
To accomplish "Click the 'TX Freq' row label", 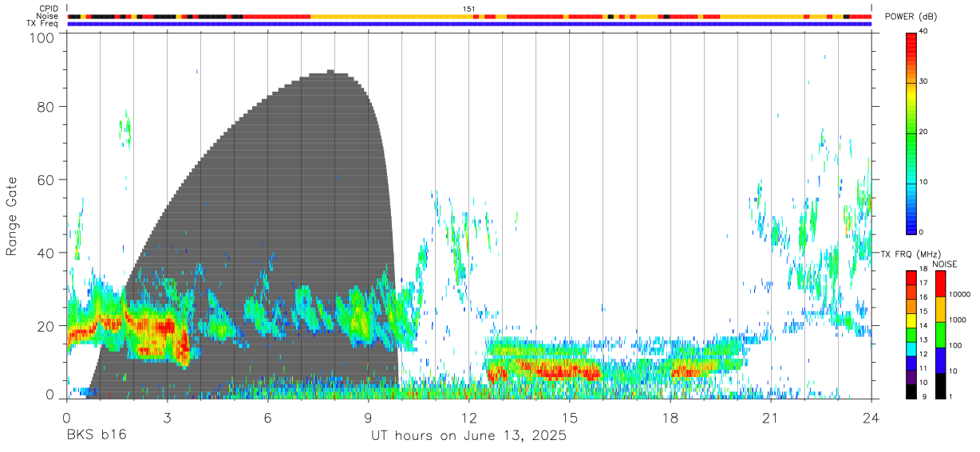I will pos(42,24).
